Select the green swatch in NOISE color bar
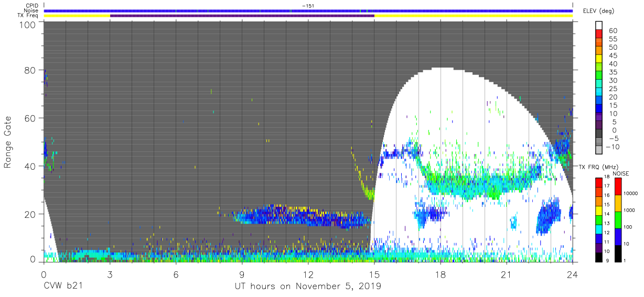The image size is (644, 297). click(x=618, y=219)
